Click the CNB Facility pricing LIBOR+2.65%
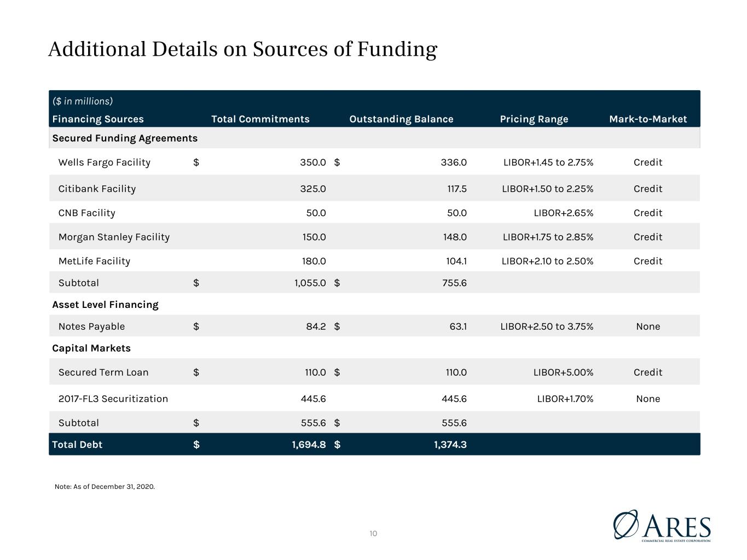747x560 pixels. [x=564, y=213]
